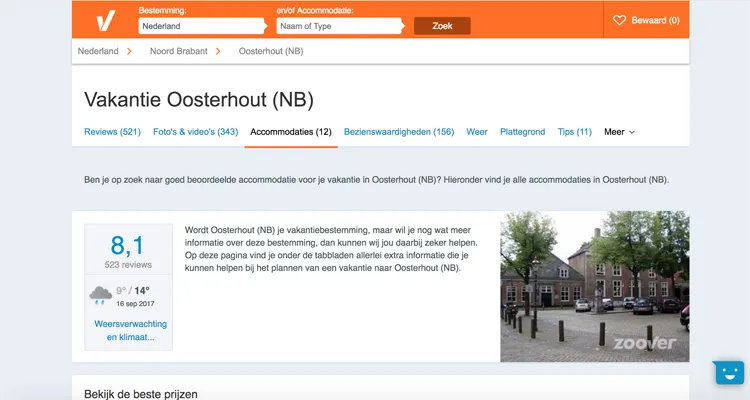750x400 pixels.
Task: Click the Naam of Type accommodation field
Action: click(x=339, y=26)
